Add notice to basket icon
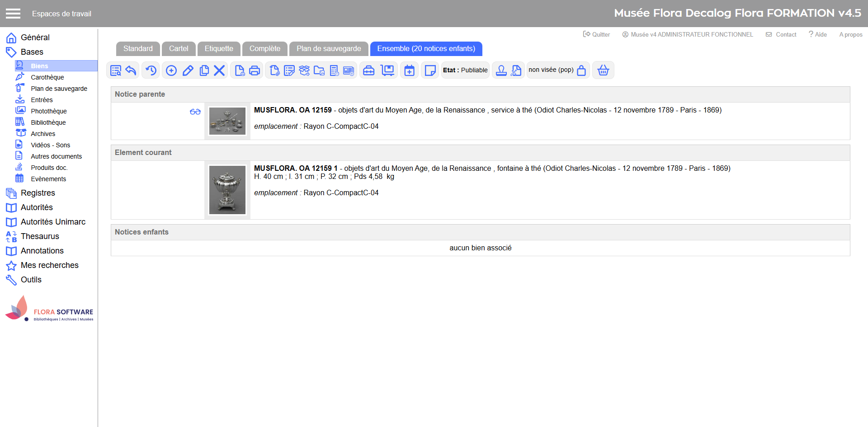The width and height of the screenshot is (868, 427). point(603,70)
